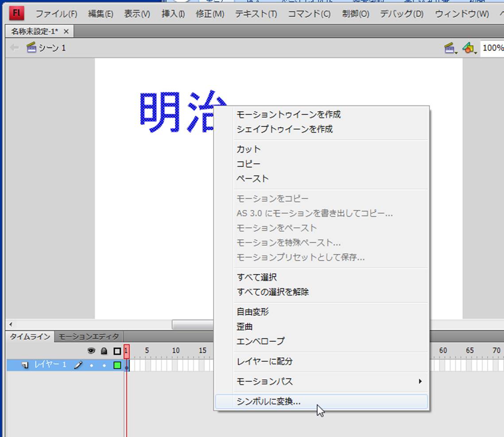Click the back arrow in the edit bar
This screenshot has height=437, width=504.
(15, 48)
